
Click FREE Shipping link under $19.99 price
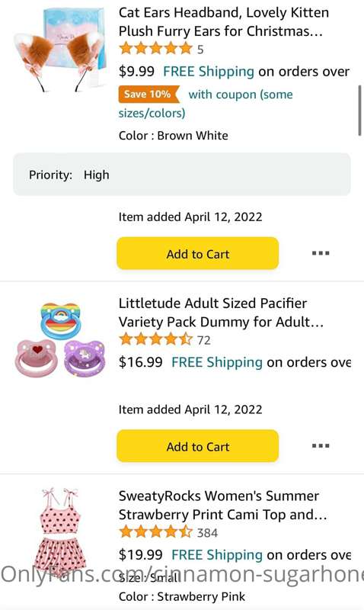pos(217,555)
